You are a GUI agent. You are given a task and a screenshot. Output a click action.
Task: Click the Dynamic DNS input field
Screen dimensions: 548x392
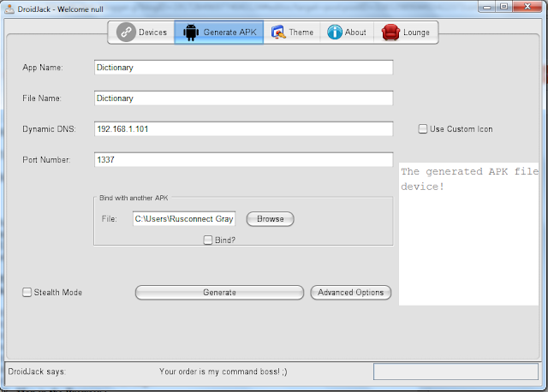(243, 129)
